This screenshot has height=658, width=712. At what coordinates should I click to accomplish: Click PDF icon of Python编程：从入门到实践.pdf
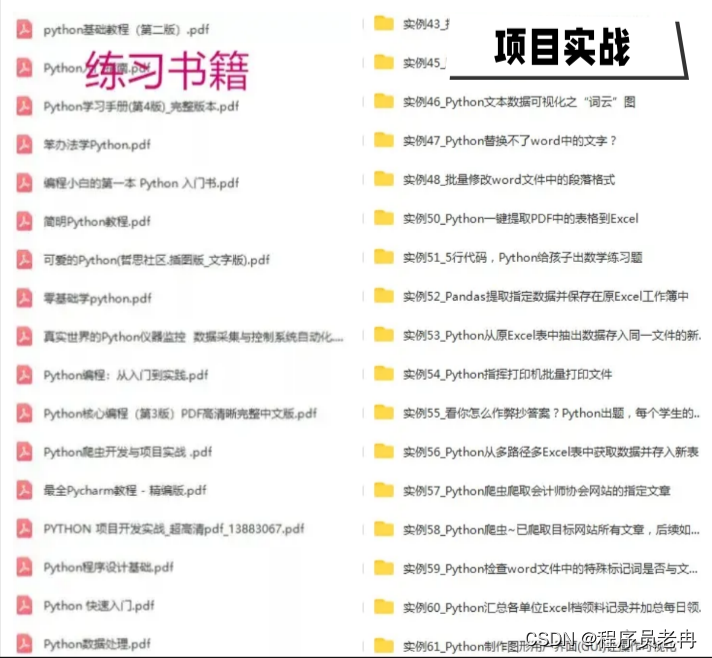(x=25, y=375)
